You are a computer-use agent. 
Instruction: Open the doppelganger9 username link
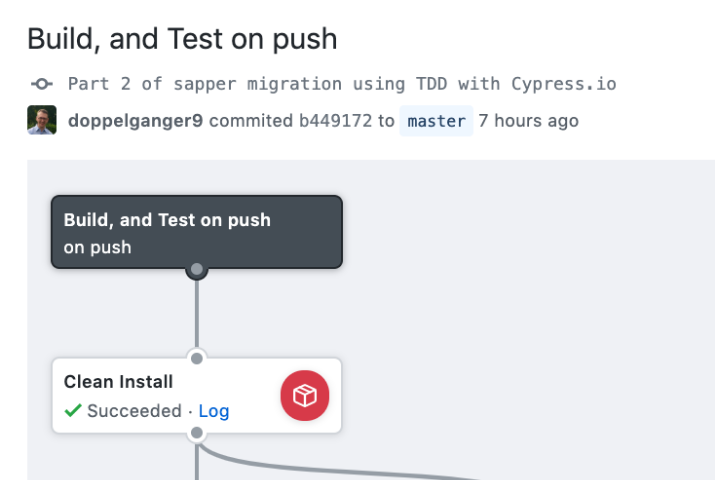pos(136,121)
